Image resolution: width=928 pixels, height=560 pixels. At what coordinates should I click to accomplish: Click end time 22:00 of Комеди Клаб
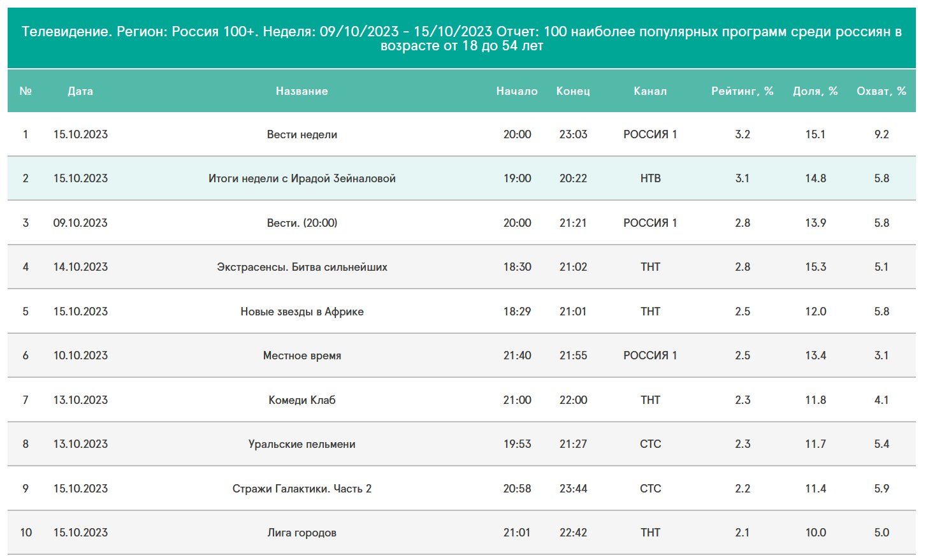click(573, 400)
